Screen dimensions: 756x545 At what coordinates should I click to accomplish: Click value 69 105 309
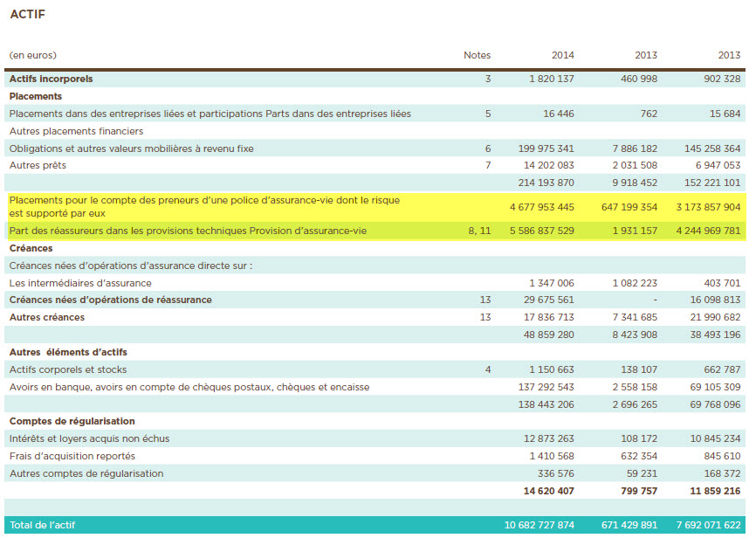click(715, 387)
